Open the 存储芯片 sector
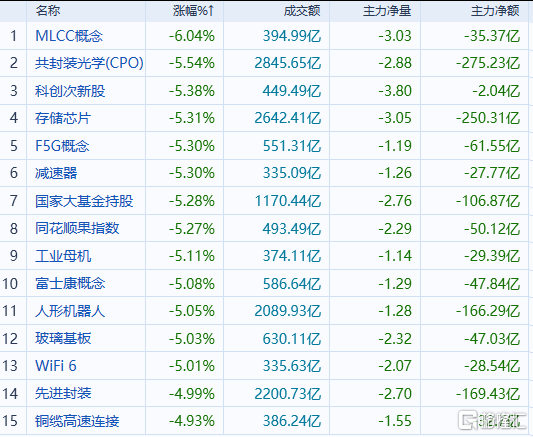This screenshot has height=437, width=533. tap(63, 118)
